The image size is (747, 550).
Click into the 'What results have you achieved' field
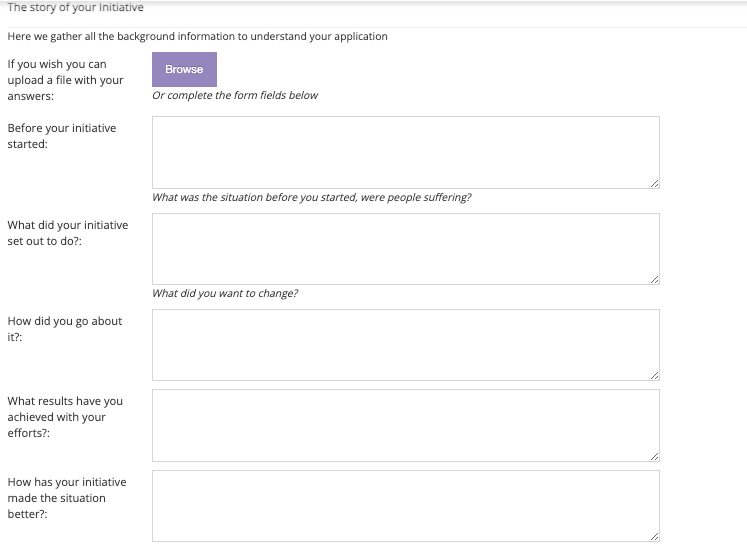[406, 426]
